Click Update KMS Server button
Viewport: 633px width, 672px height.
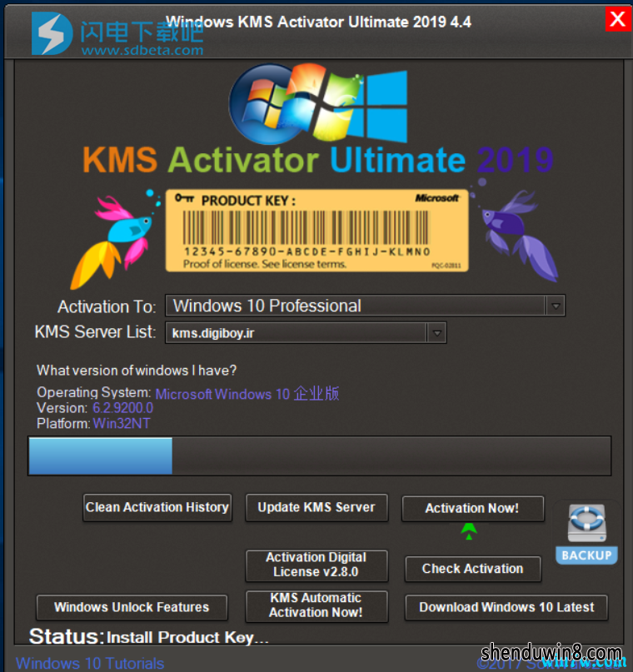coord(316,507)
